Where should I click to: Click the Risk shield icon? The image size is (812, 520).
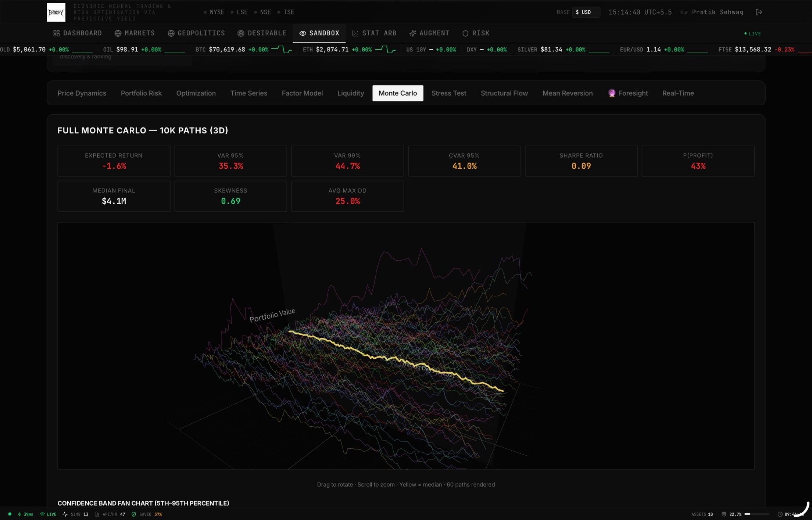coord(465,33)
